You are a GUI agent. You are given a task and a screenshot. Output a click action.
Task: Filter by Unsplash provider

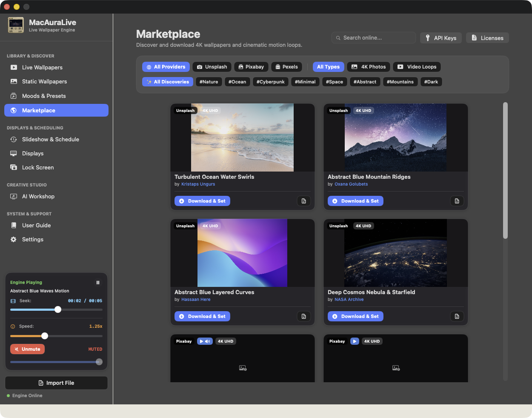(x=212, y=67)
